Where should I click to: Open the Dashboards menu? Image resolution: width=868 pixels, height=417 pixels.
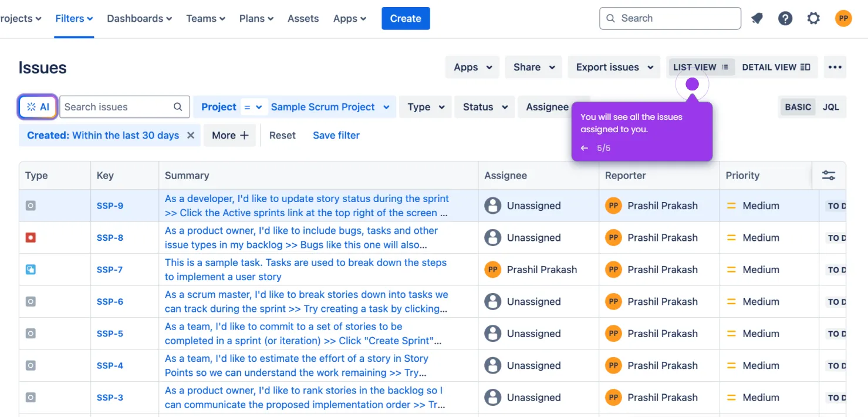click(x=139, y=18)
